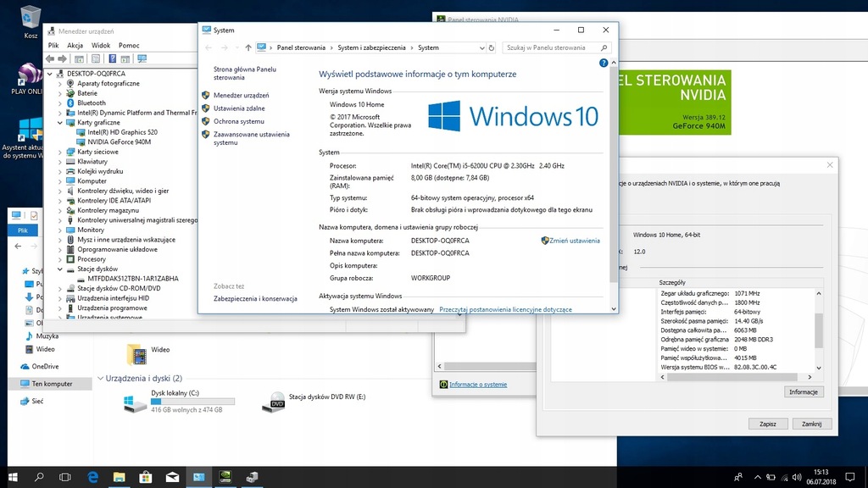Image resolution: width=868 pixels, height=488 pixels.
Task: Open File Explorer from the taskbar
Action: [119, 477]
